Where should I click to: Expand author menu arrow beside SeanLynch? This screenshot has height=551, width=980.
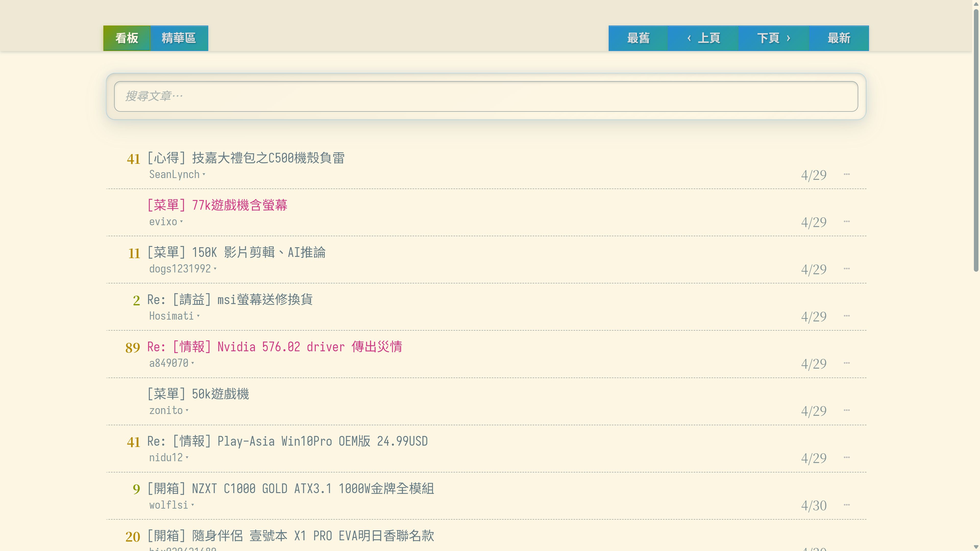204,174
